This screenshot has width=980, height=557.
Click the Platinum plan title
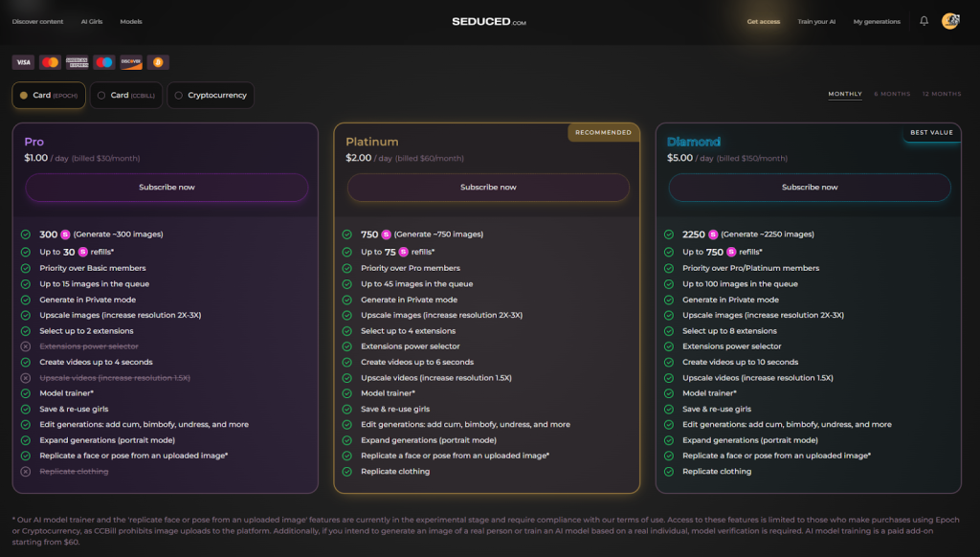372,142
